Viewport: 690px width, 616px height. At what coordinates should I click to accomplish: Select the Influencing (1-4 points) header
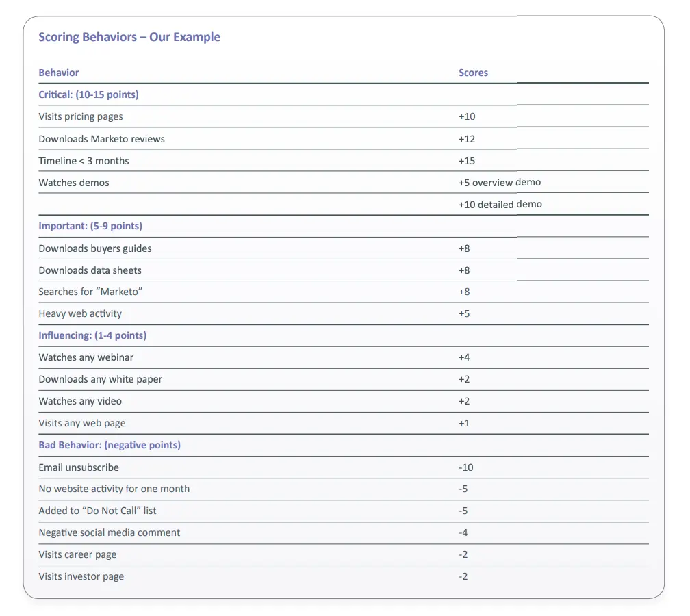point(93,335)
